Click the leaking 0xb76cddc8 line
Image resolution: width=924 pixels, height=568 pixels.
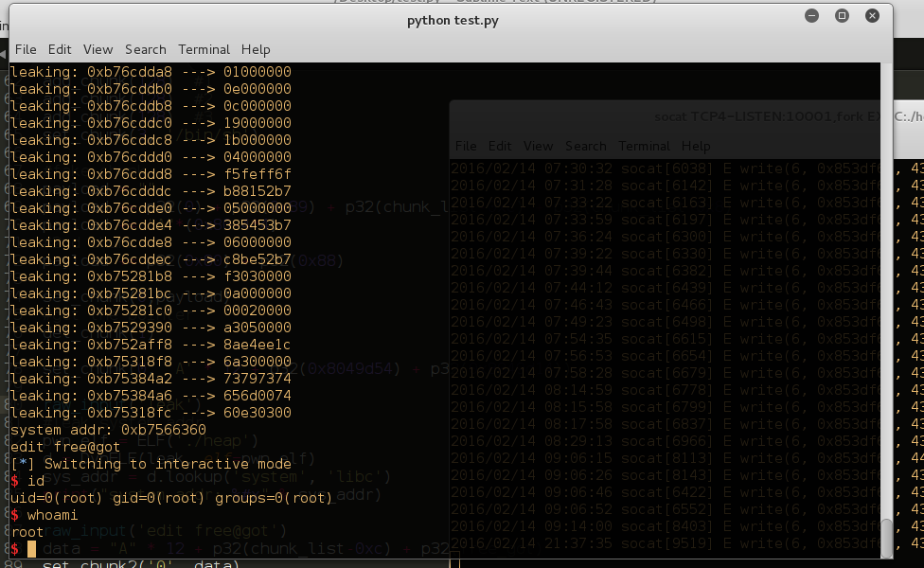coord(151,140)
